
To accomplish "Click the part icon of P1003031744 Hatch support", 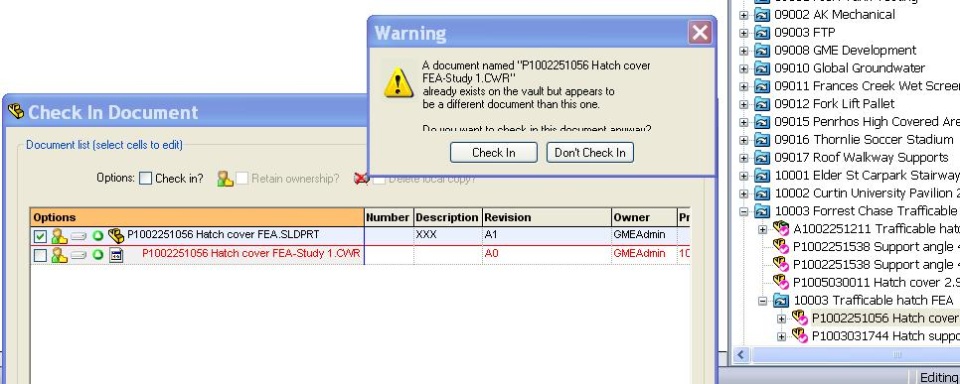I will click(800, 335).
